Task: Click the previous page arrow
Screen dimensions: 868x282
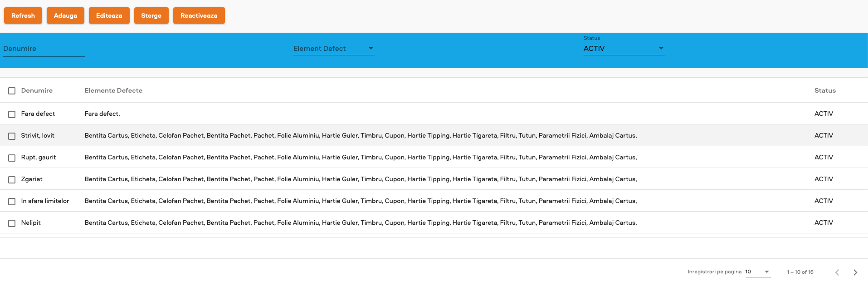Action: click(837, 272)
